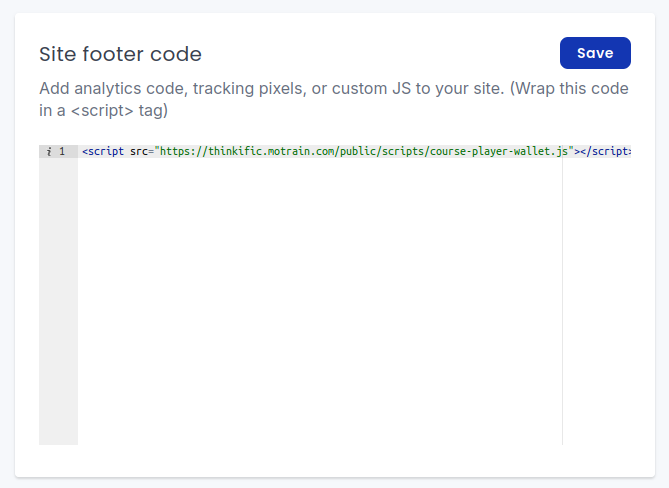Click the script src URL string
The width and height of the screenshot is (669, 488).
[x=364, y=151]
